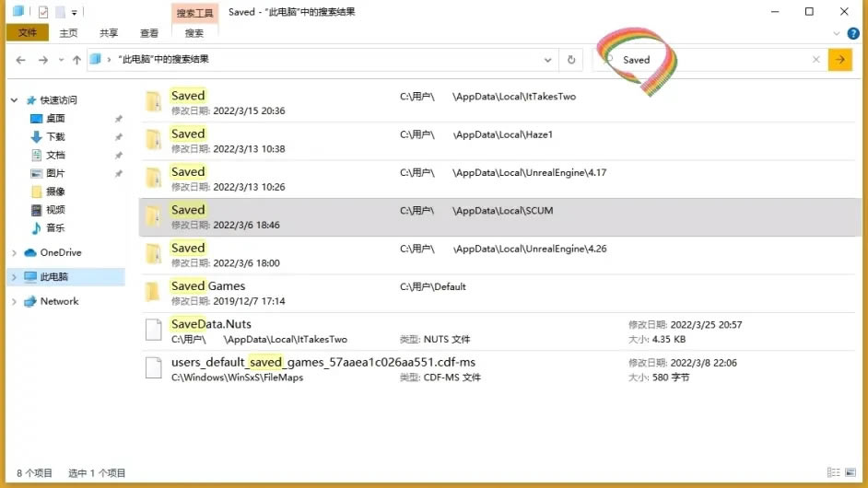
Task: Click the Properties quick access toolbar icon
Action: coord(42,12)
